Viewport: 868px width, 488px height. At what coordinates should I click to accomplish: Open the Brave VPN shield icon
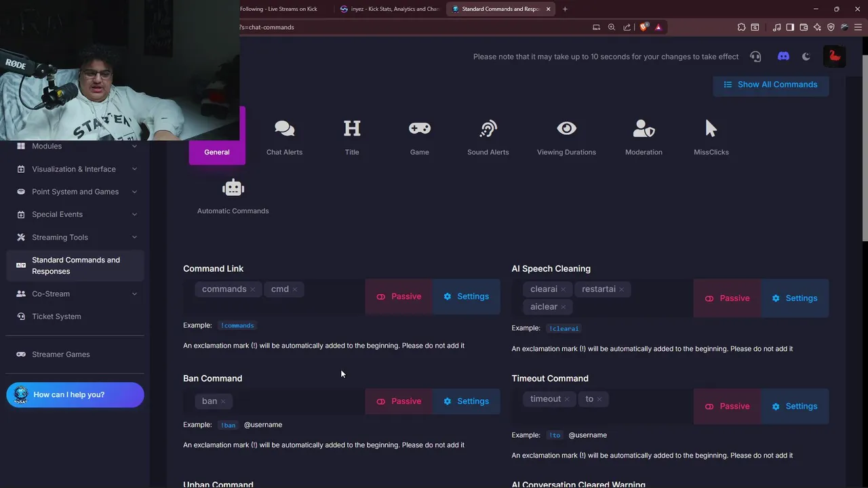(x=831, y=27)
